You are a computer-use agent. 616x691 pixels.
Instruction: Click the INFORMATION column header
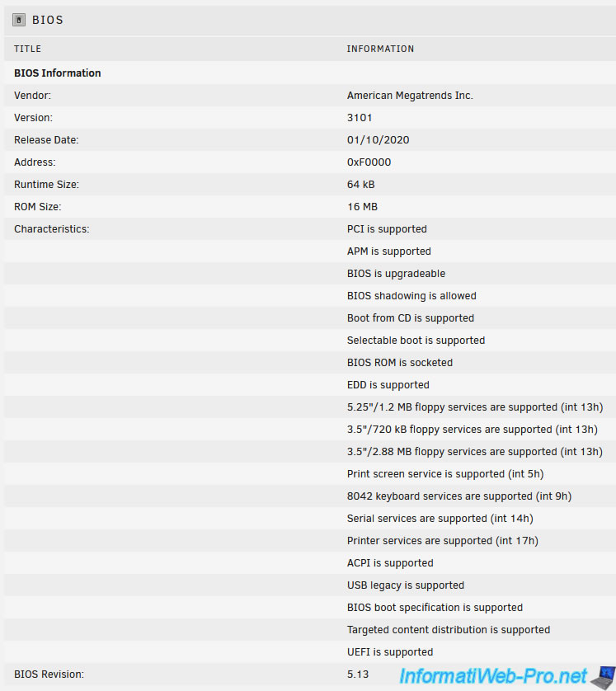[380, 49]
